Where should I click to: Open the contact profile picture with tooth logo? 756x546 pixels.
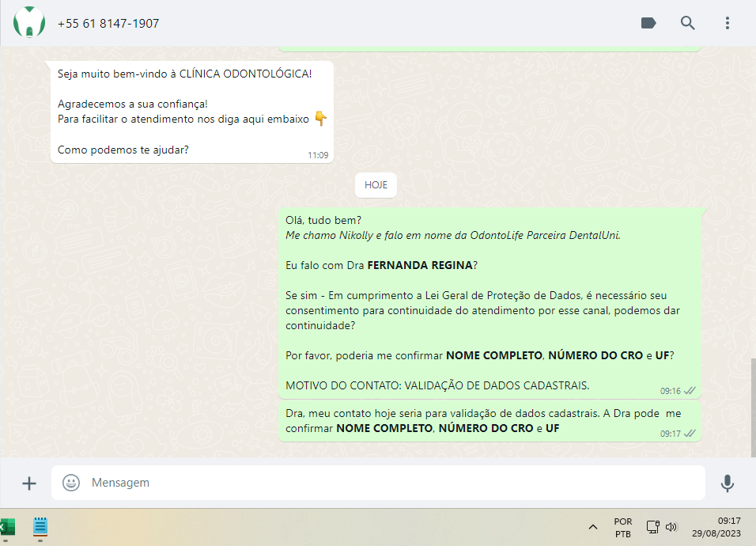tap(29, 22)
